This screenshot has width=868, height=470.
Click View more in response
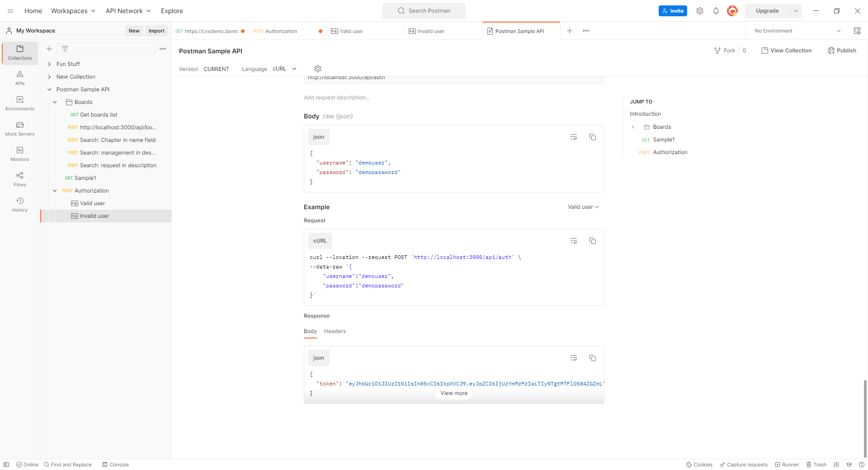[454, 393]
